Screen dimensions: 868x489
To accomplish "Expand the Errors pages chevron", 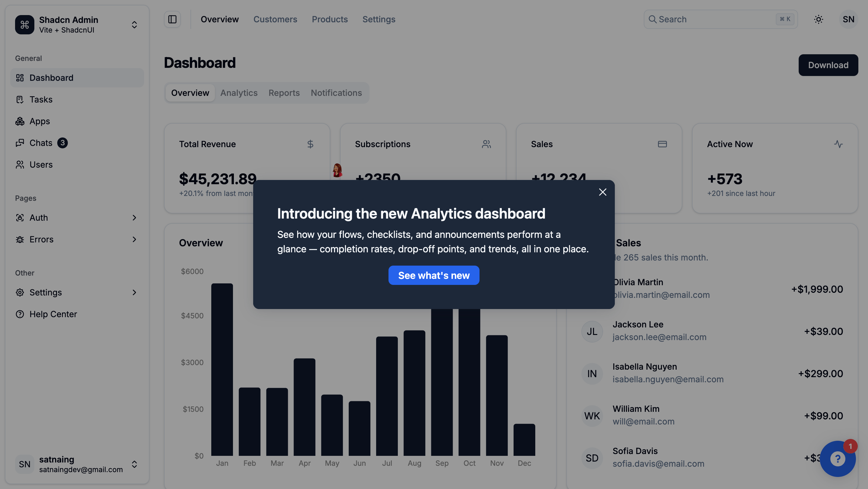I will click(x=134, y=239).
